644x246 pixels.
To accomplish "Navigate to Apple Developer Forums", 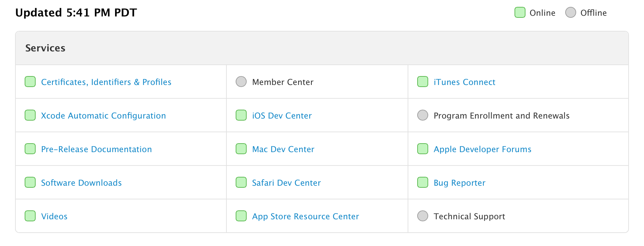I will tap(482, 149).
